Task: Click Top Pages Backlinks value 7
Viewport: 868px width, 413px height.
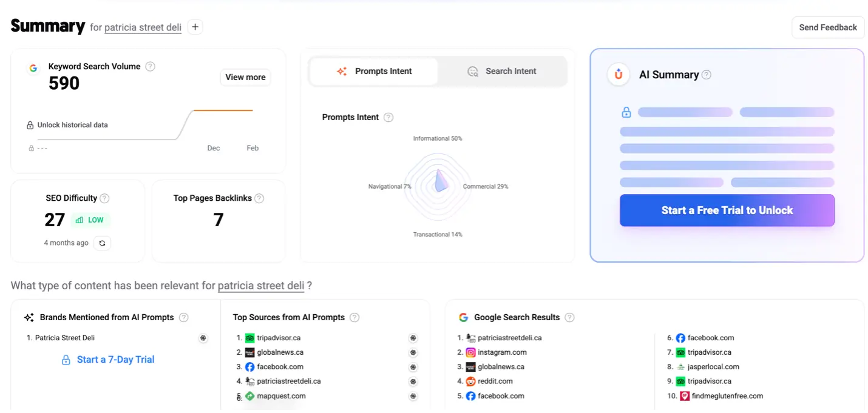Action: point(219,220)
